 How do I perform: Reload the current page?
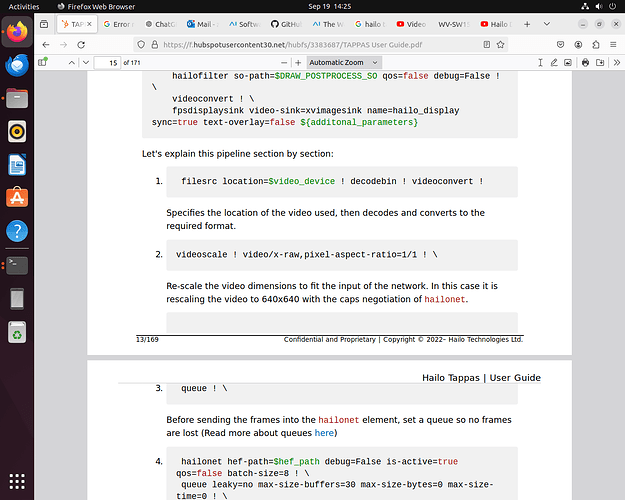point(81,45)
